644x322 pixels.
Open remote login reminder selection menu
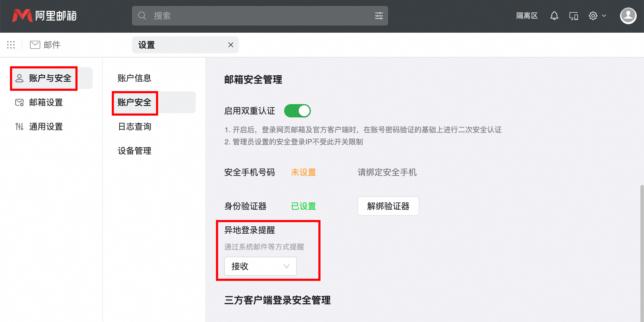tap(260, 266)
